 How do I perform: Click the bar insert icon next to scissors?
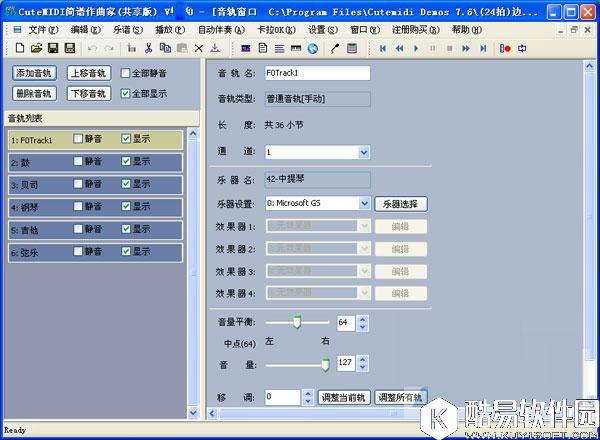pyautogui.click(x=132, y=48)
